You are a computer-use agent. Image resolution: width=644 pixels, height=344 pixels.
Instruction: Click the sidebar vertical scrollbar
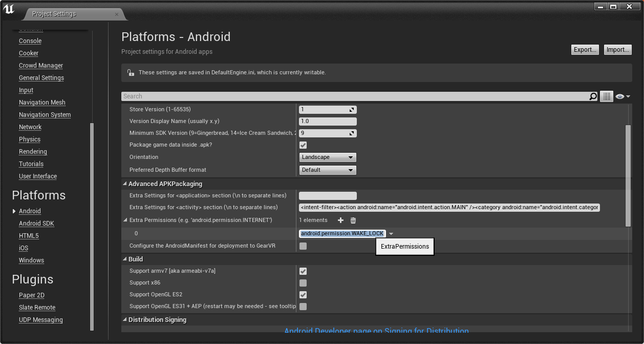[x=92, y=227]
